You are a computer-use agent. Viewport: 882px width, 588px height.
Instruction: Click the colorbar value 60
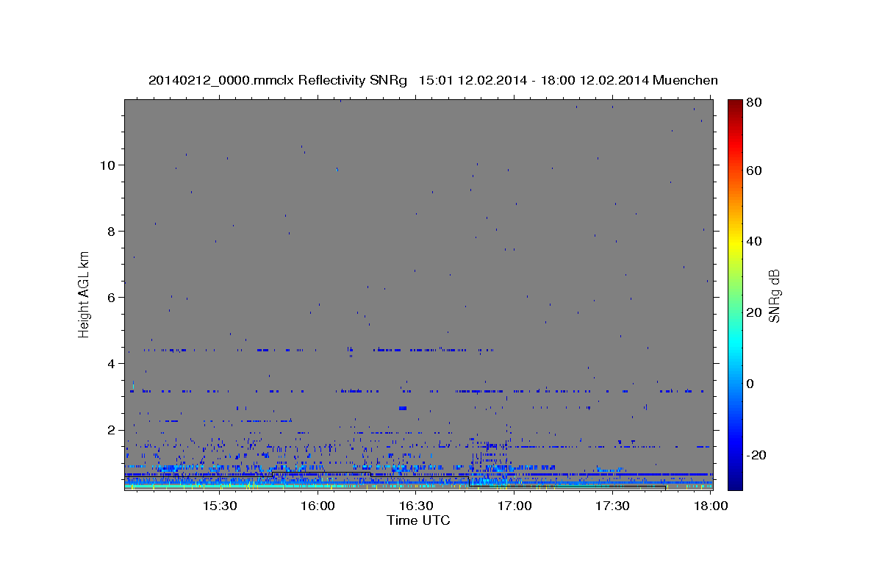753,171
